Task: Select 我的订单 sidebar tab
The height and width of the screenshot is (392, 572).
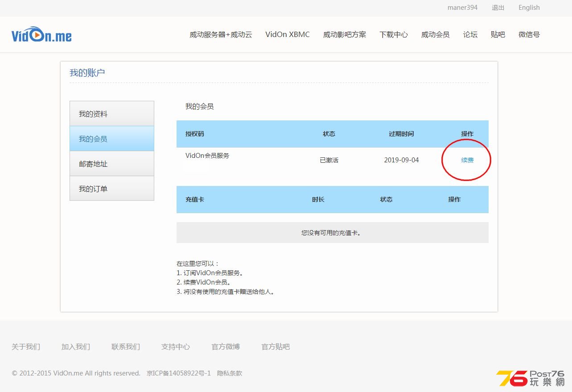Action: 112,189
